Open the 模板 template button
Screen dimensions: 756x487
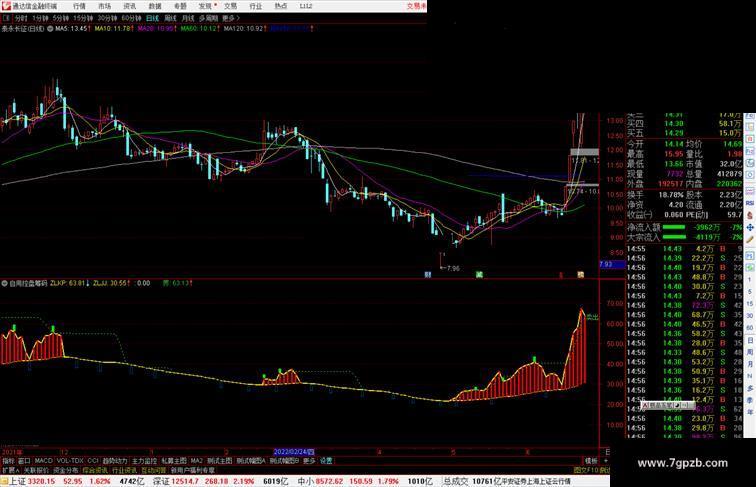click(591, 461)
